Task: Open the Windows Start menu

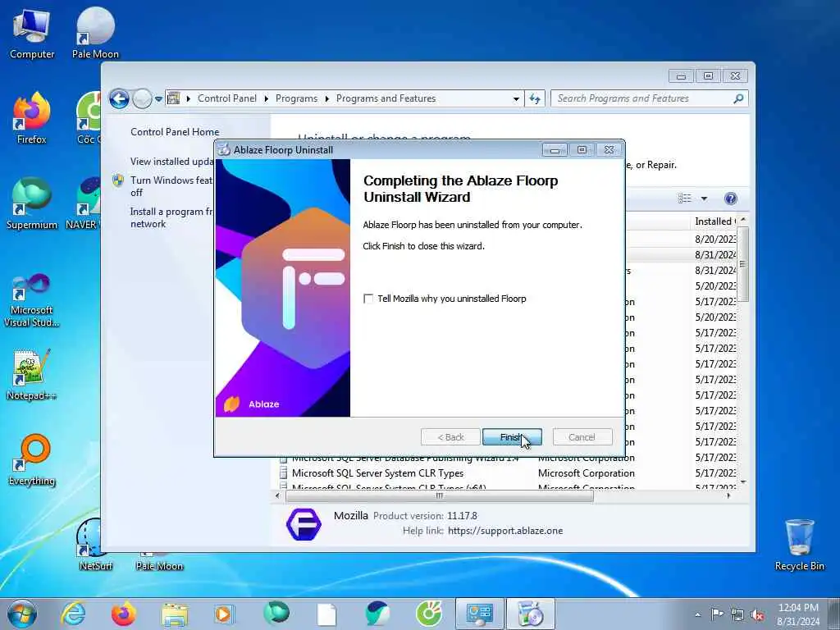Action: [x=22, y=614]
